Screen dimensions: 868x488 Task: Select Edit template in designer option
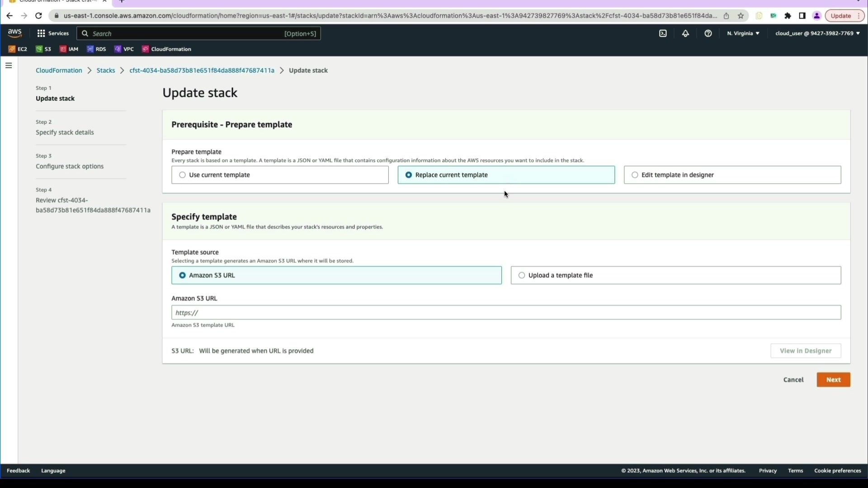(x=635, y=175)
